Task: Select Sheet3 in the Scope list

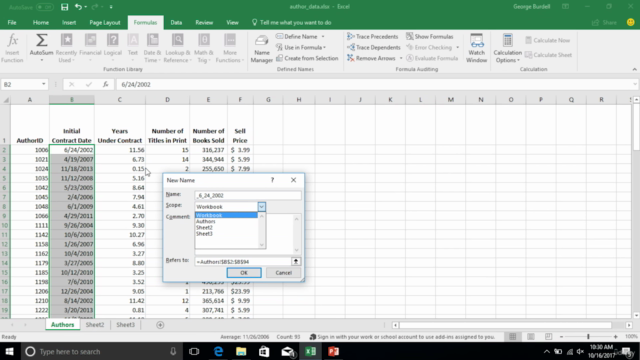Action: (226, 234)
